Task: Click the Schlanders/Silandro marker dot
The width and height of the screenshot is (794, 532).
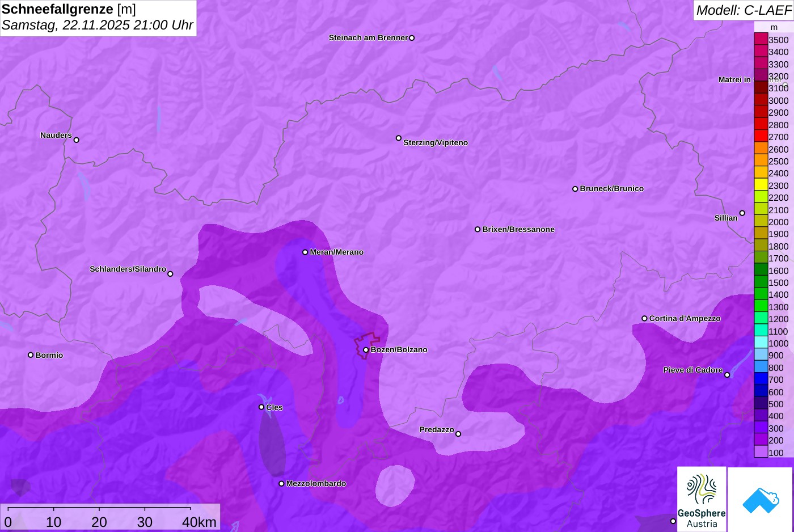Action: pos(170,274)
